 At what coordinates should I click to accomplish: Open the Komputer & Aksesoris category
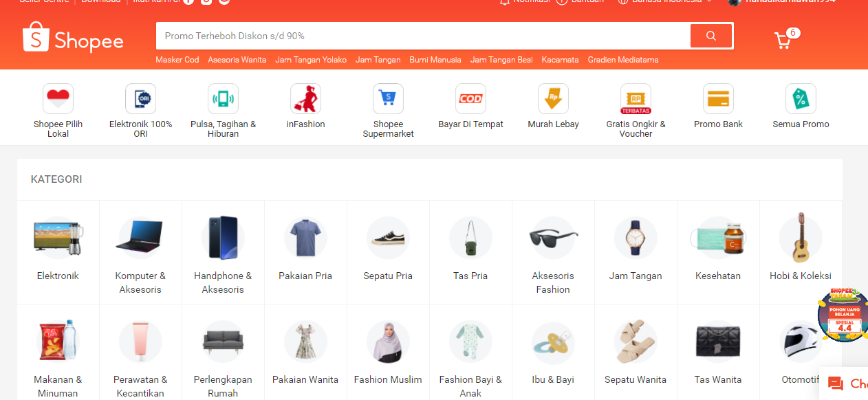(141, 252)
